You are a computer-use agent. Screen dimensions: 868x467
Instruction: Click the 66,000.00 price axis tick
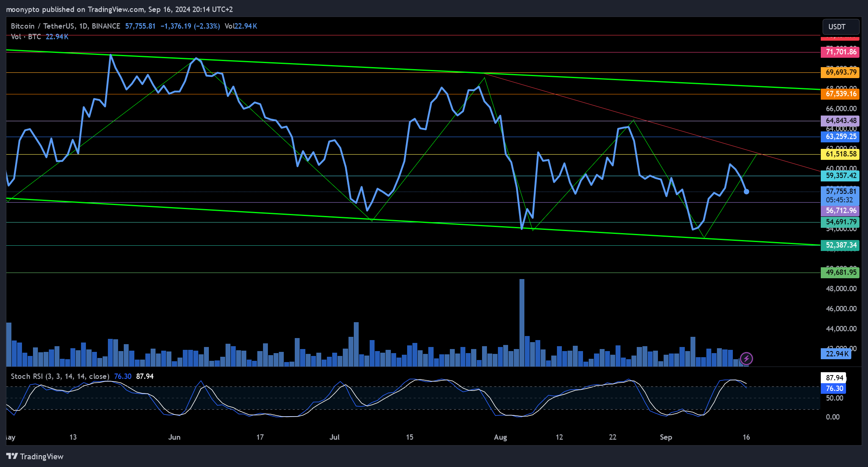click(x=841, y=109)
